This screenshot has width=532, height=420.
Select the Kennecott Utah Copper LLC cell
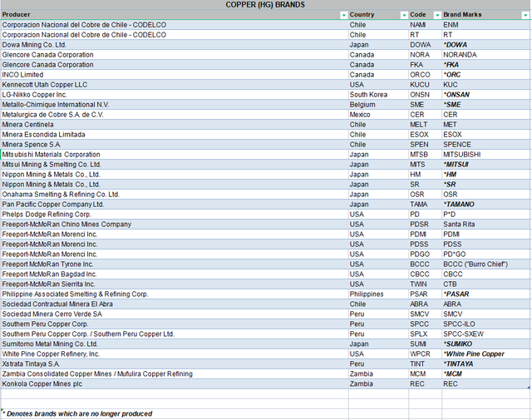coord(175,85)
